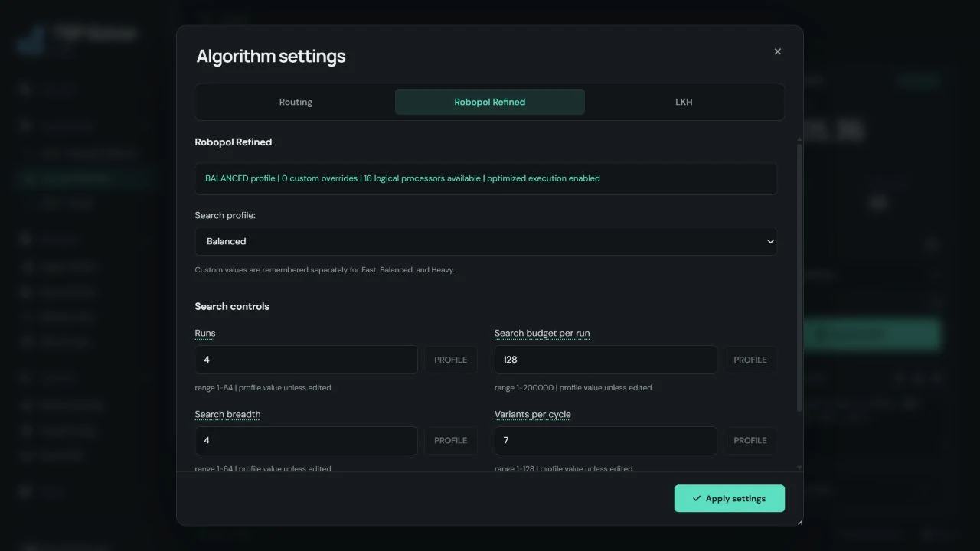The height and width of the screenshot is (551, 980).
Task: Click the checkmark icon in Apply settings
Action: (x=697, y=498)
